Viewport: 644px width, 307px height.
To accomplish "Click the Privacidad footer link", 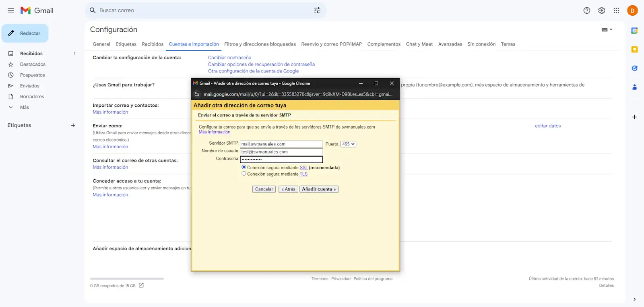I will [x=341, y=279].
